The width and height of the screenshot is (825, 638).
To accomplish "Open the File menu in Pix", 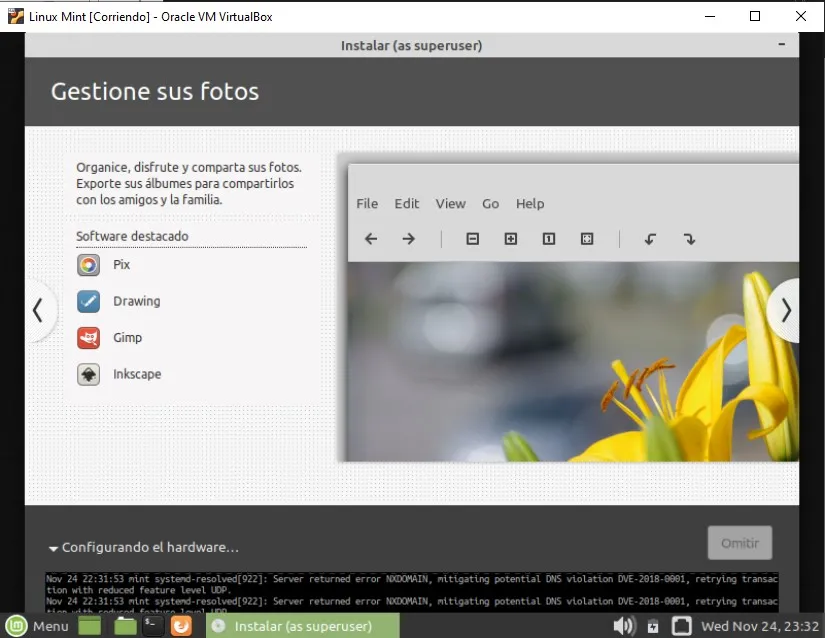I will coord(367,204).
